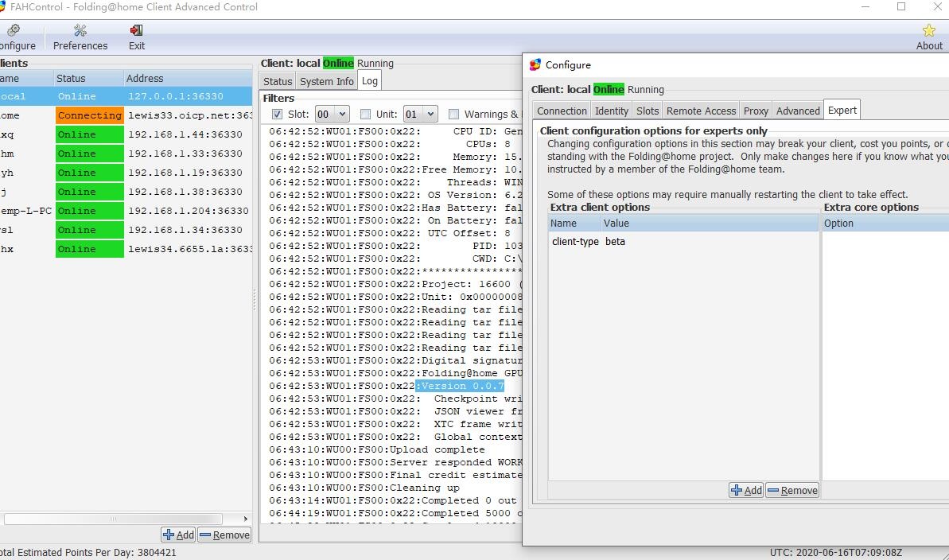The width and height of the screenshot is (949, 560).
Task: Open the Connection tab in Configure
Action: [562, 111]
